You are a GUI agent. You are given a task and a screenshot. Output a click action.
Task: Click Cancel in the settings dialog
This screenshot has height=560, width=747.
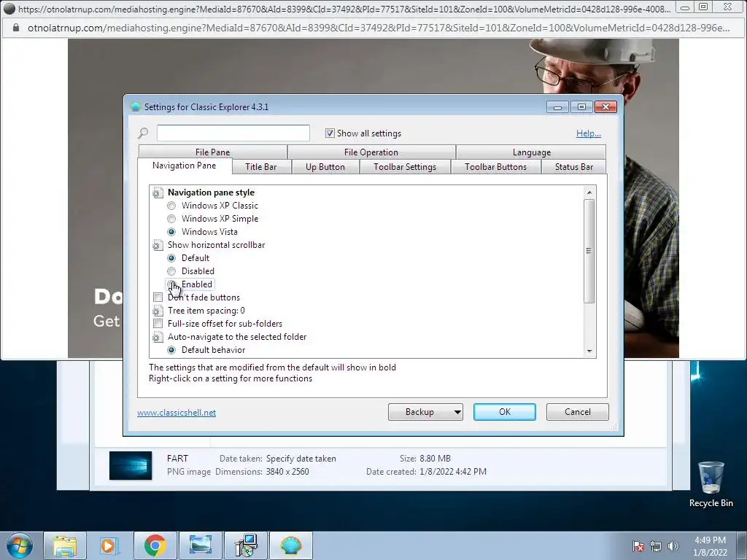click(x=578, y=412)
